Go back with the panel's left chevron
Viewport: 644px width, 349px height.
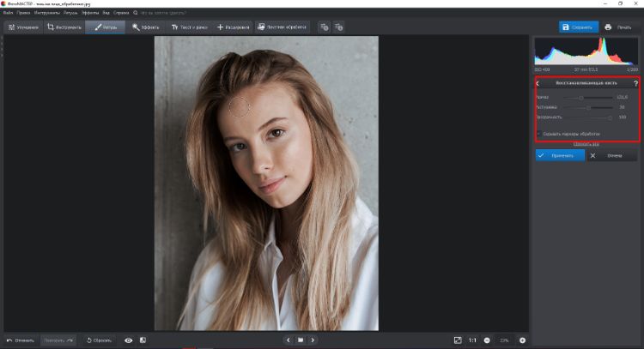[x=538, y=84]
